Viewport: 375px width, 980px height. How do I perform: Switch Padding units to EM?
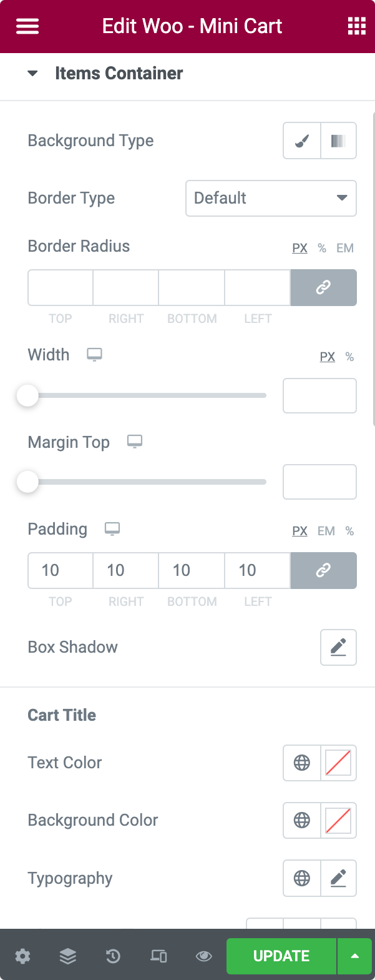[326, 530]
